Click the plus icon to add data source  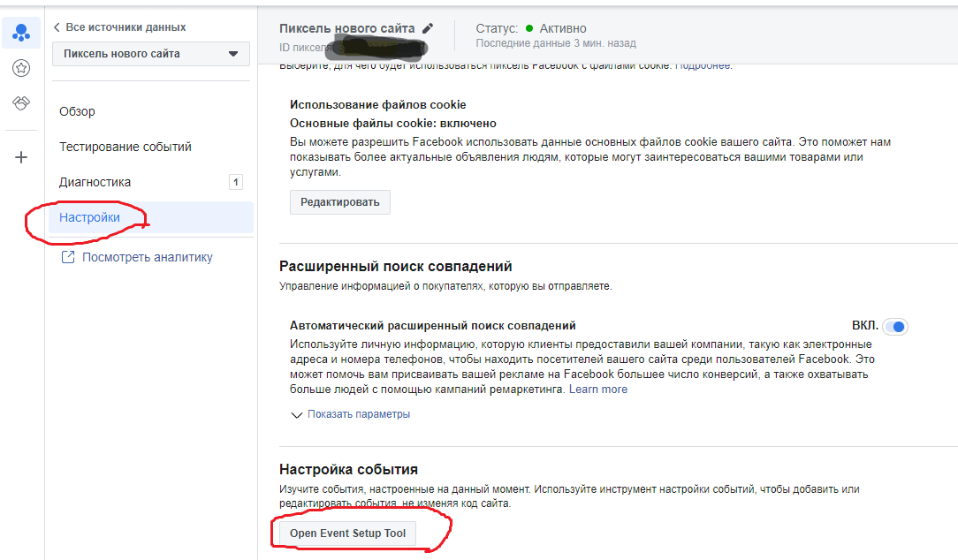tap(21, 157)
